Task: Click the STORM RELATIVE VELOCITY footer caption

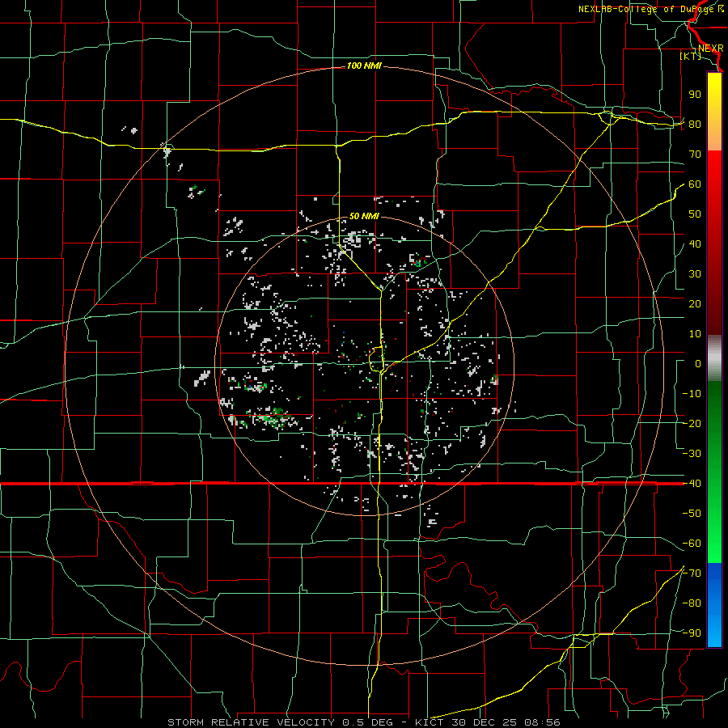Action: click(x=363, y=722)
